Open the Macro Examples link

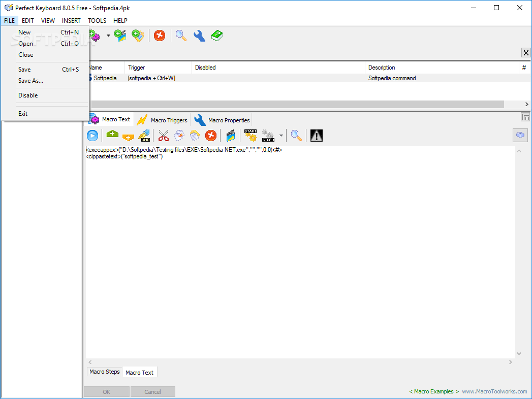coord(434,391)
